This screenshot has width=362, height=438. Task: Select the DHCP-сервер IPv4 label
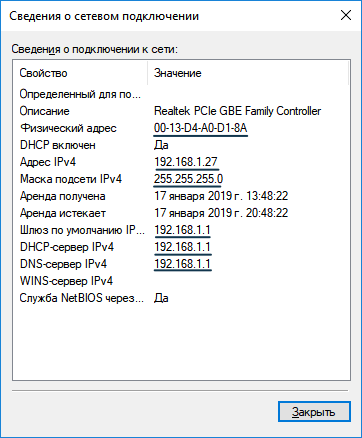coord(67,247)
